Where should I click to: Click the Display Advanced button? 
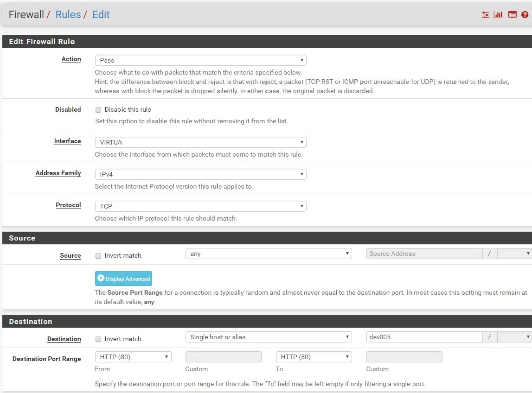(123, 279)
